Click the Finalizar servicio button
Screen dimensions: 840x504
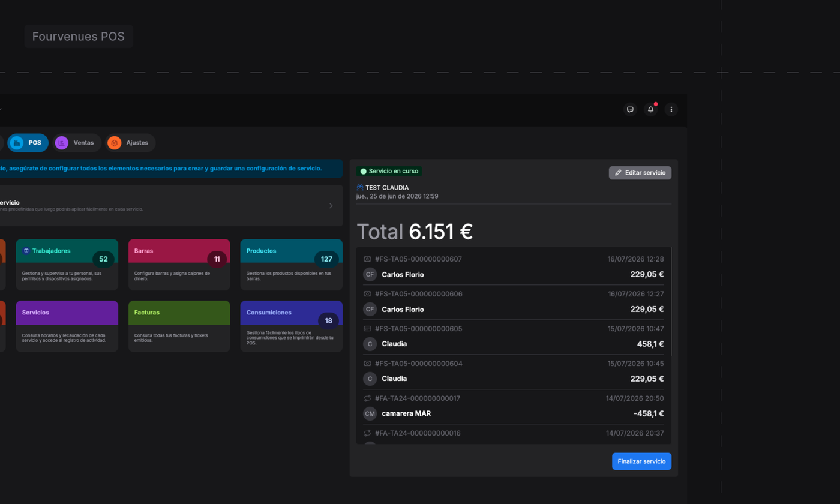(641, 461)
